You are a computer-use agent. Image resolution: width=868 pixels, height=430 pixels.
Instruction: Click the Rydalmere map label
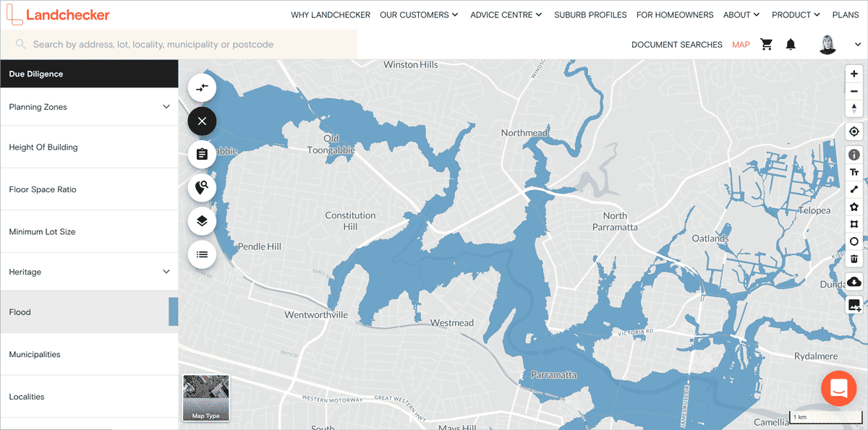pos(816,356)
